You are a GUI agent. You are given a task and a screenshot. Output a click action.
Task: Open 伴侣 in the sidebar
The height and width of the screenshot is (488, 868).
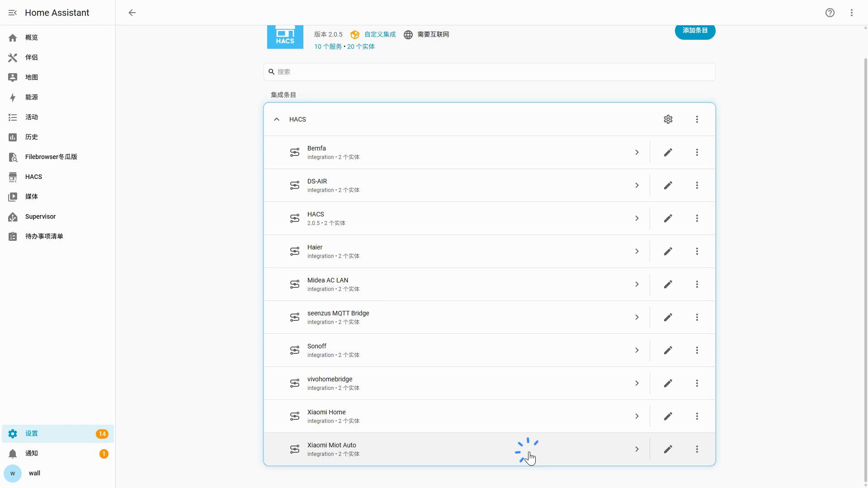(x=58, y=57)
